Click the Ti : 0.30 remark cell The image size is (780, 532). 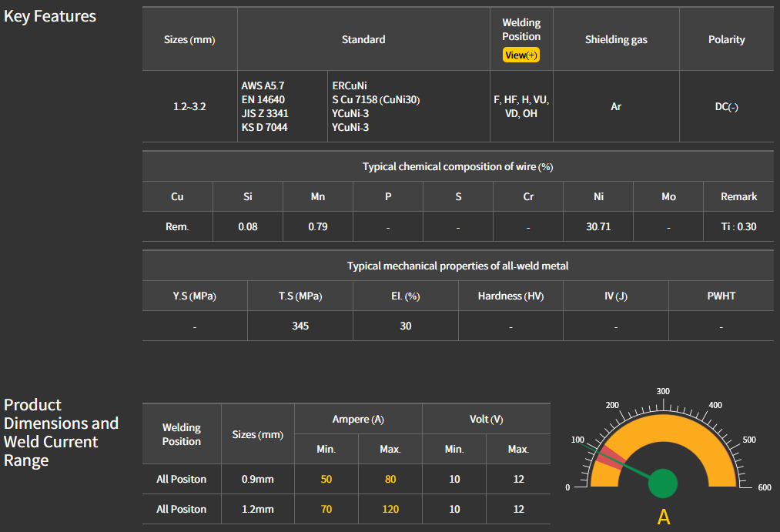point(738,227)
